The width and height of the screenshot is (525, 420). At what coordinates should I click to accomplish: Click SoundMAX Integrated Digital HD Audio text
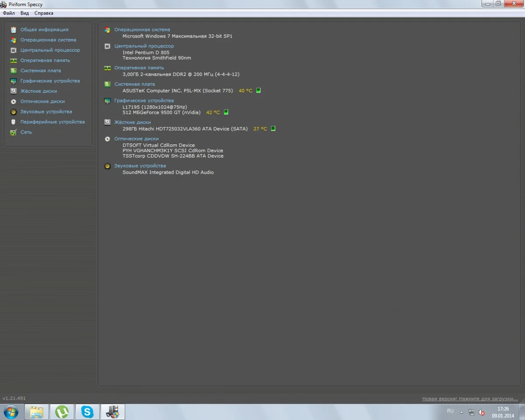[x=168, y=172]
